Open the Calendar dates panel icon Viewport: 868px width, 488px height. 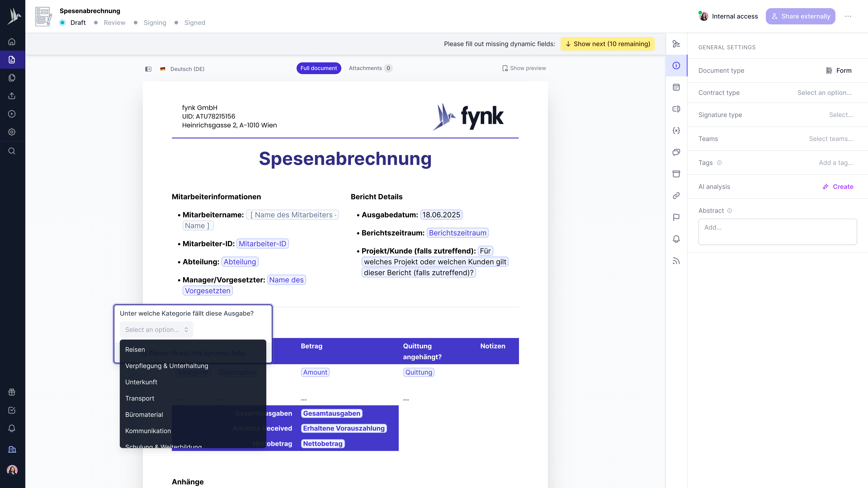pos(676,87)
